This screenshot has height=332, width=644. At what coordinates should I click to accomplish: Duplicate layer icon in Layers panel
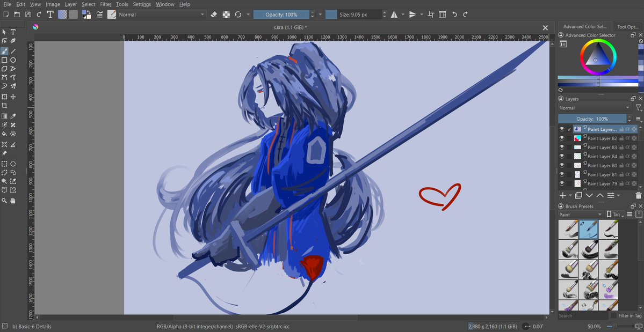pos(578,196)
